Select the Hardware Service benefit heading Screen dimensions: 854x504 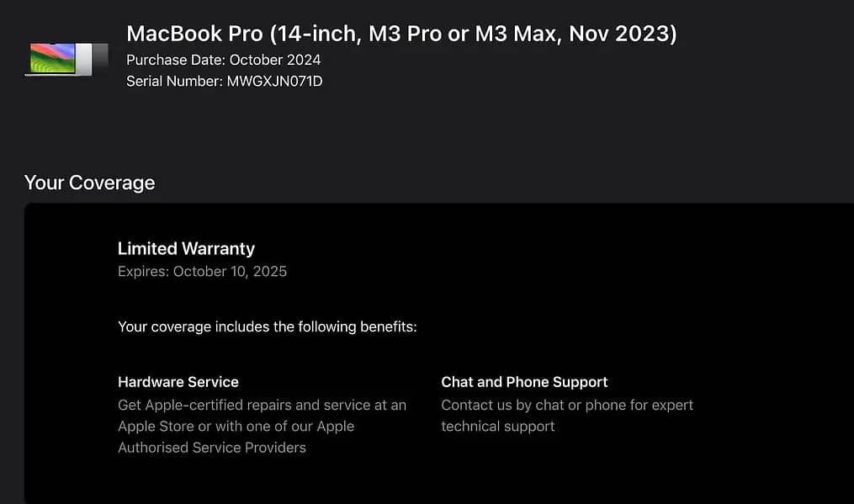point(178,382)
